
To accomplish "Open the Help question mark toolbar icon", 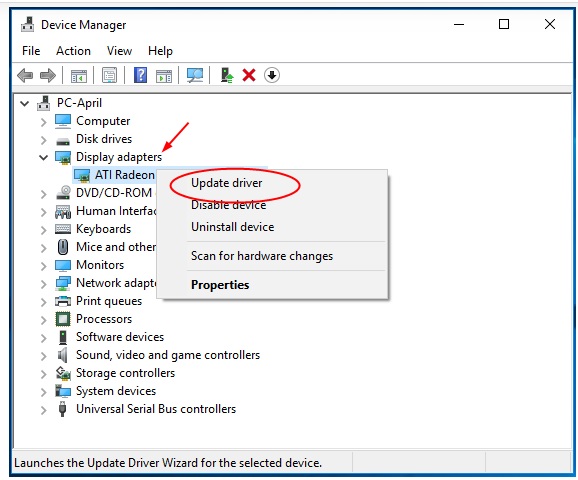I will 140,75.
